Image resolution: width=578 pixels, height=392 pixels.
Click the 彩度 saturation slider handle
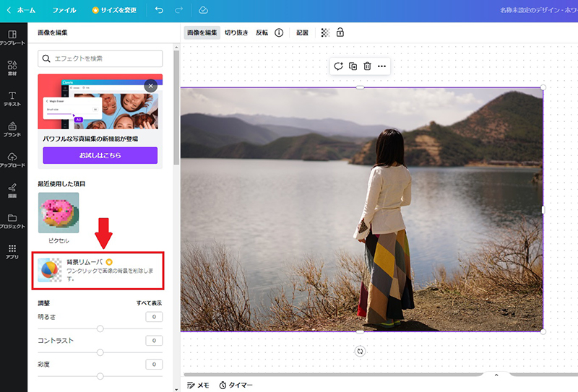pos(100,376)
